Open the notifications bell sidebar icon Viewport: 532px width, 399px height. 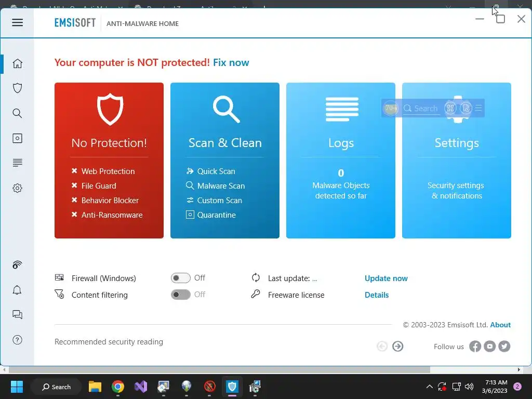17,290
